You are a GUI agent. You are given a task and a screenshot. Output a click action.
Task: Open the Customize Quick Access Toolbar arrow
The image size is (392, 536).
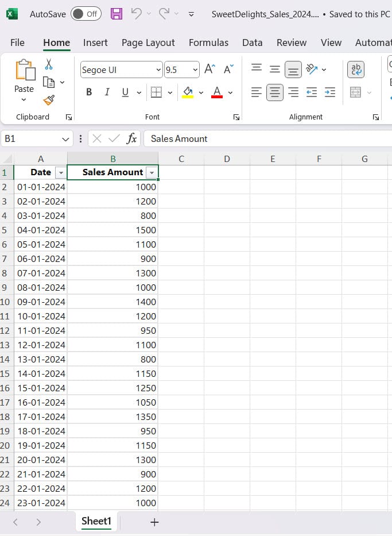(x=192, y=14)
